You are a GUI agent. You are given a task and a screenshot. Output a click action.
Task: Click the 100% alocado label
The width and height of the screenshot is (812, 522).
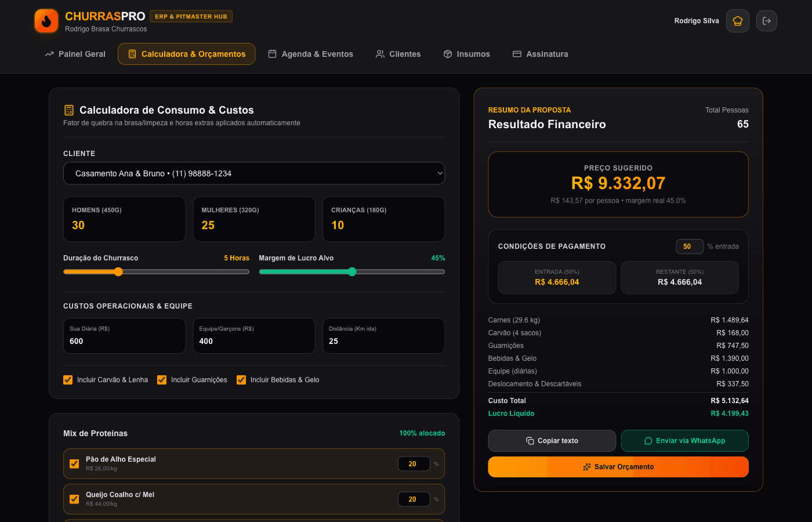tap(422, 433)
